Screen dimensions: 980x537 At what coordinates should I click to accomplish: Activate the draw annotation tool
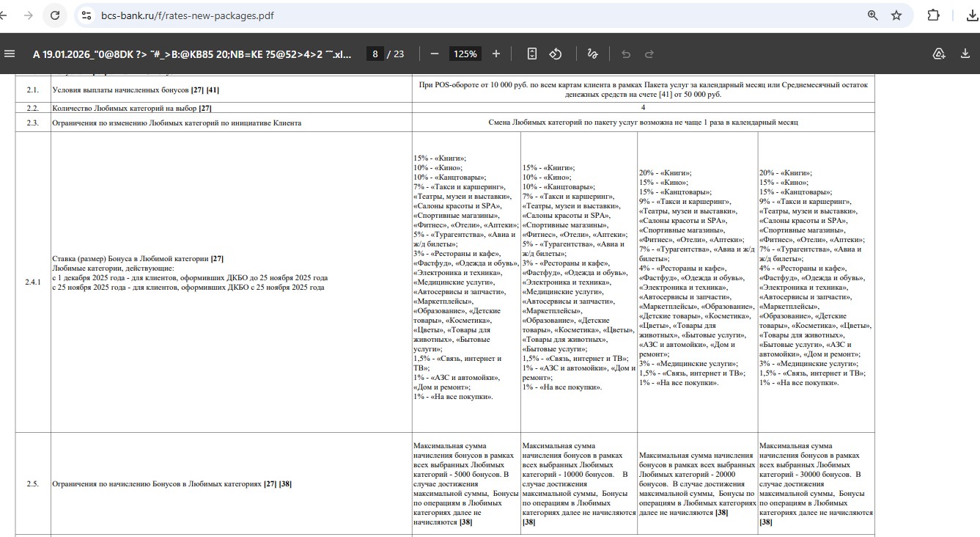coord(592,54)
